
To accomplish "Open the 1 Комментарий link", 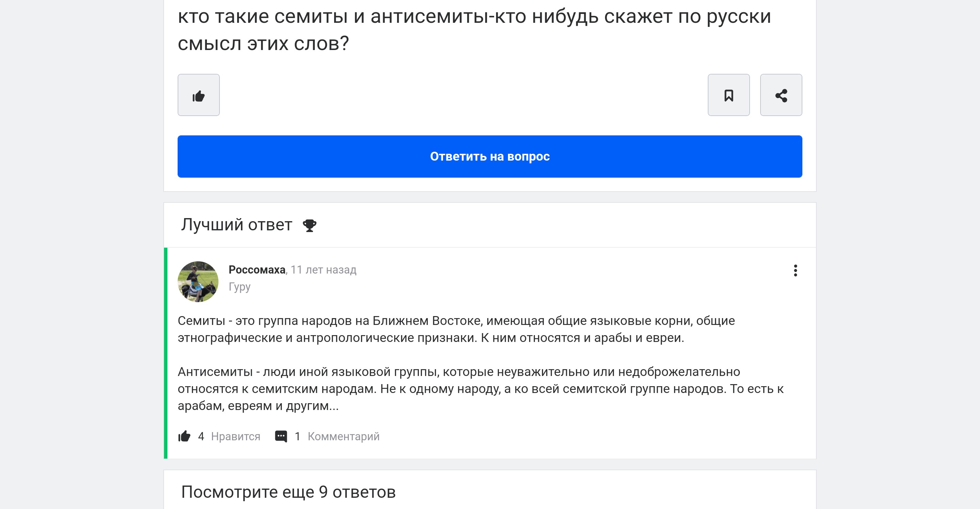I will [x=337, y=436].
